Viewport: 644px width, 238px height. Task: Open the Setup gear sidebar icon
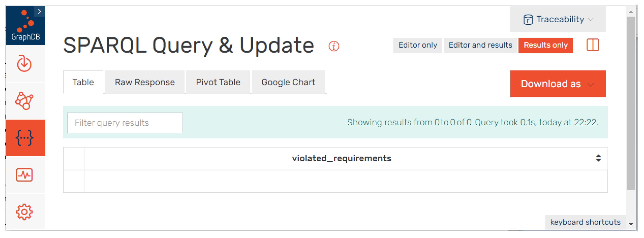click(24, 212)
